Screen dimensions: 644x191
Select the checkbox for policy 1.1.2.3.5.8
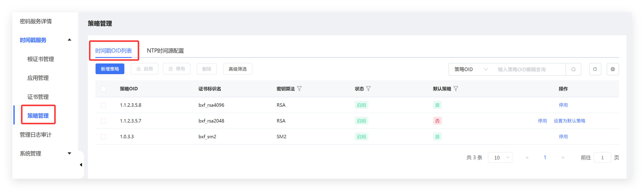[103, 105]
